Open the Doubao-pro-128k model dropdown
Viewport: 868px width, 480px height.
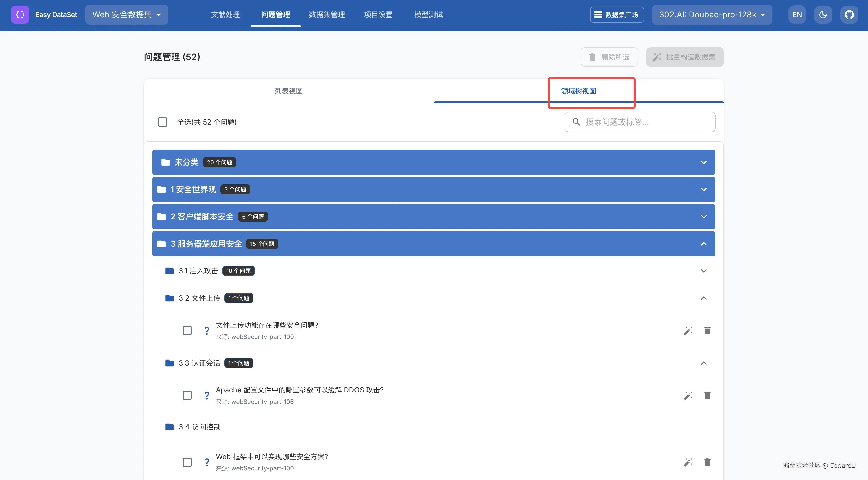click(712, 15)
